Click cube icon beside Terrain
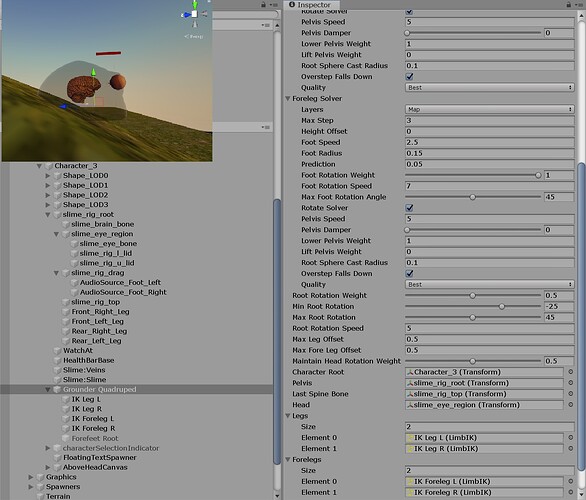 click(40, 496)
